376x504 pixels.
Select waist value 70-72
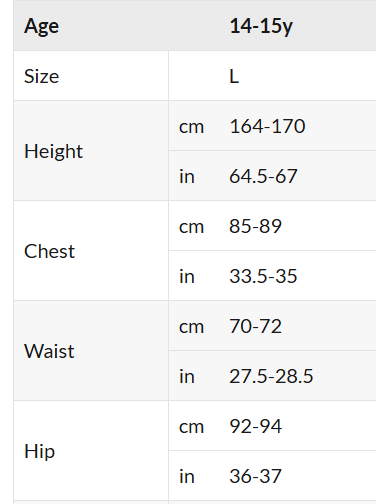pyautogui.click(x=255, y=326)
